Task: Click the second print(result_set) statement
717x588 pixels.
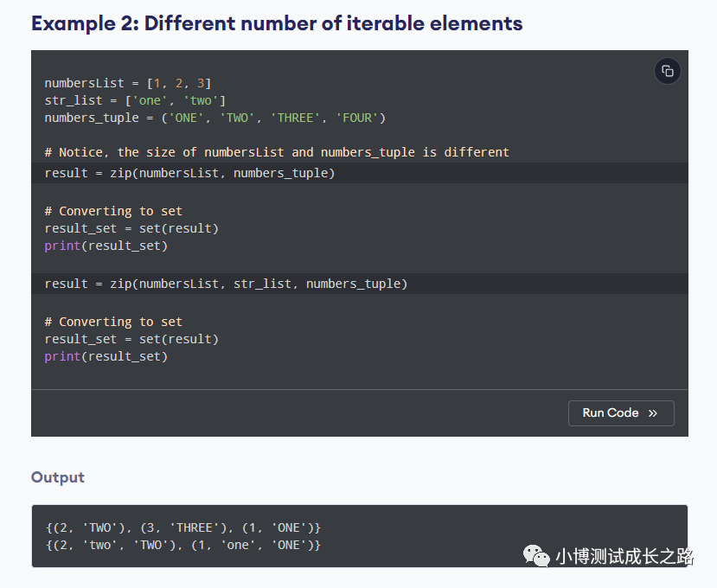Action: click(x=106, y=356)
